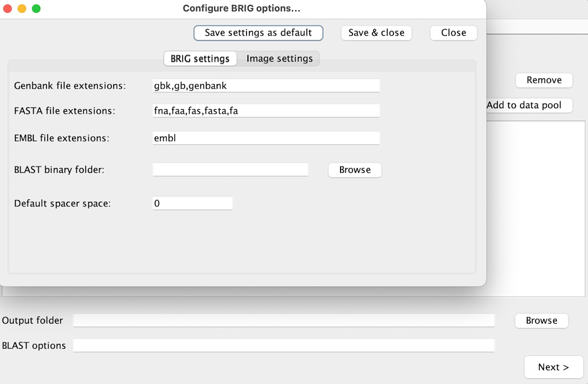Click the Default spacer space label
The width and height of the screenshot is (588, 384).
point(63,203)
